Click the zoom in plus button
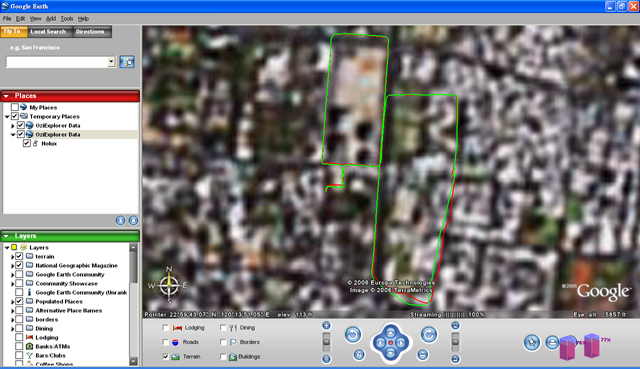This screenshot has height=369, width=640. (x=326, y=325)
